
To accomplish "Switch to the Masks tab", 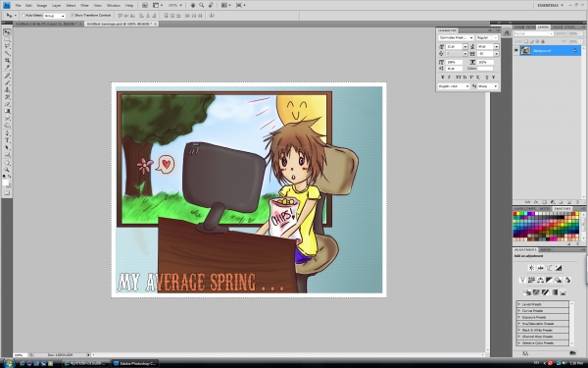I will coord(546,249).
